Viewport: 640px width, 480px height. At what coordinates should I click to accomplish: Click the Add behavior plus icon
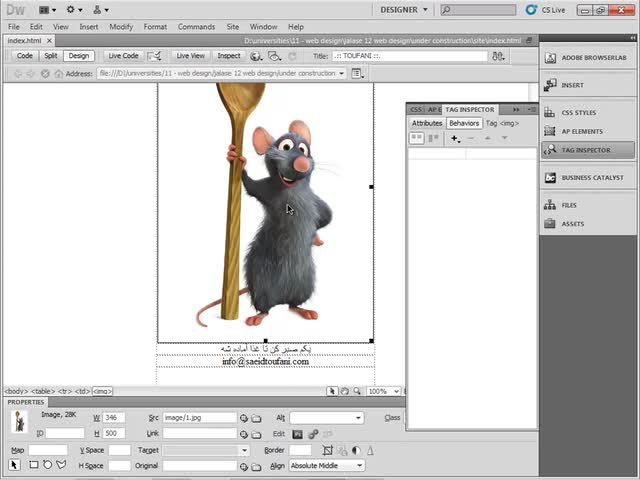coord(454,139)
